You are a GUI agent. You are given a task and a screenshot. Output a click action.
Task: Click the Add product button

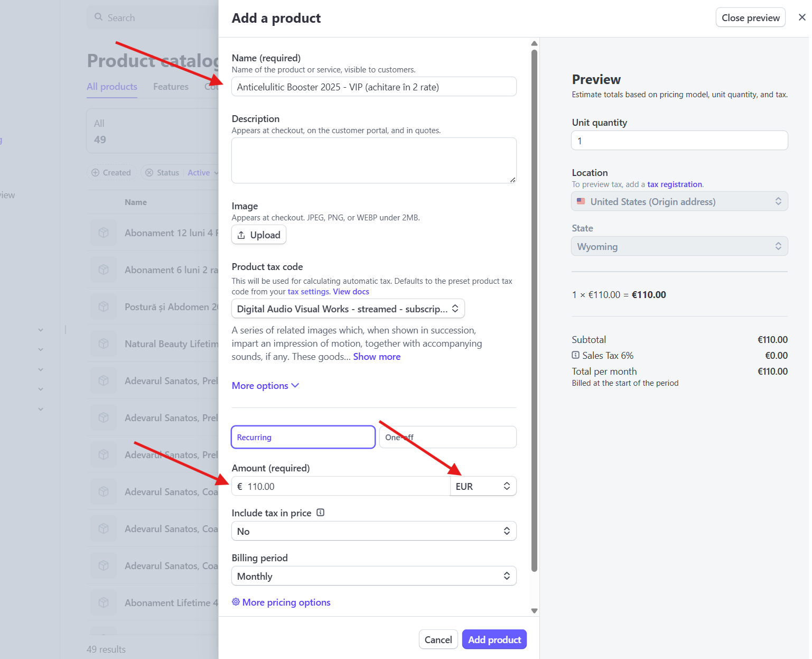(494, 639)
